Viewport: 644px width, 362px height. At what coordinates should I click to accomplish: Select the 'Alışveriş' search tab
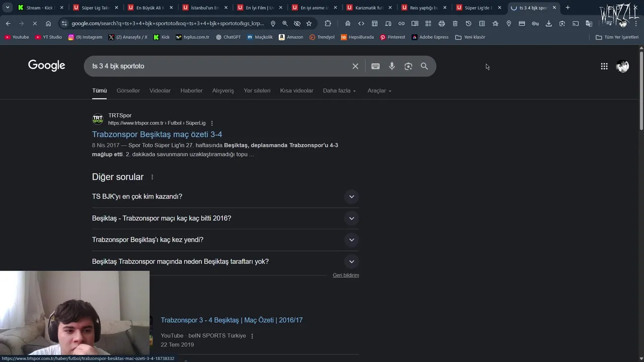[x=223, y=90]
